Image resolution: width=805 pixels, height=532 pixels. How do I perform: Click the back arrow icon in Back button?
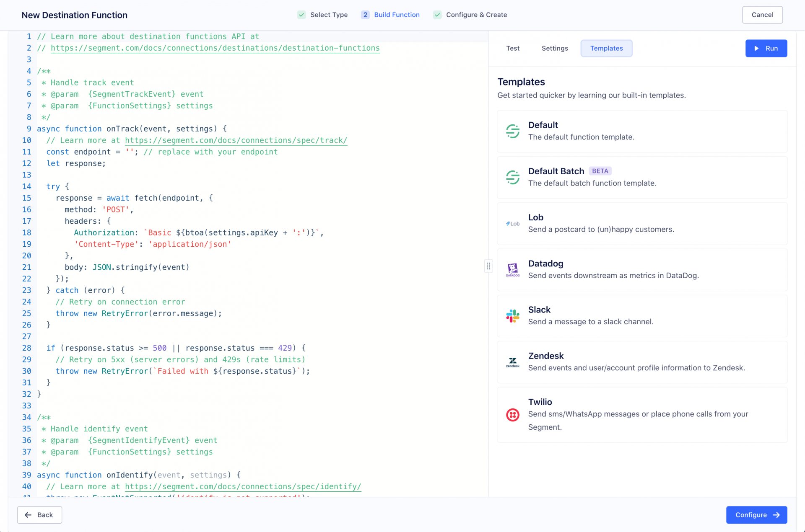[x=28, y=515]
